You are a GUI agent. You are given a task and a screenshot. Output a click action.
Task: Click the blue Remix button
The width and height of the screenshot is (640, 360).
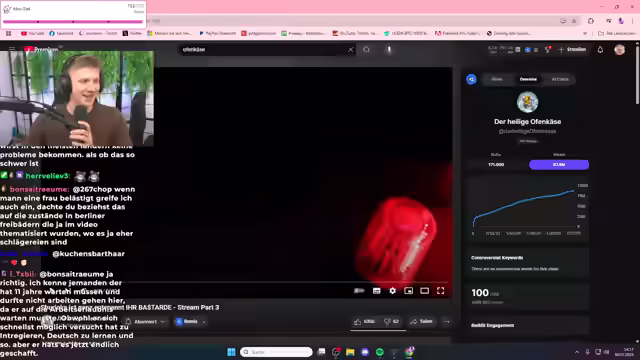(187, 322)
